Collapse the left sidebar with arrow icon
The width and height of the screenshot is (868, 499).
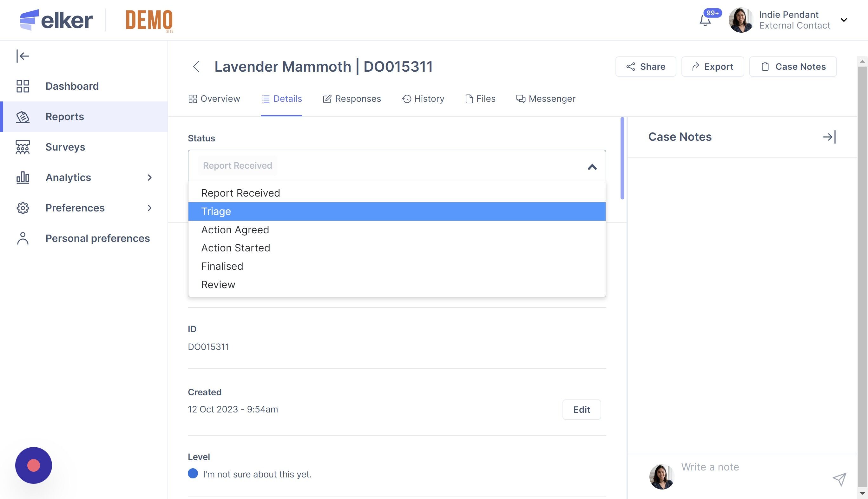(x=23, y=56)
